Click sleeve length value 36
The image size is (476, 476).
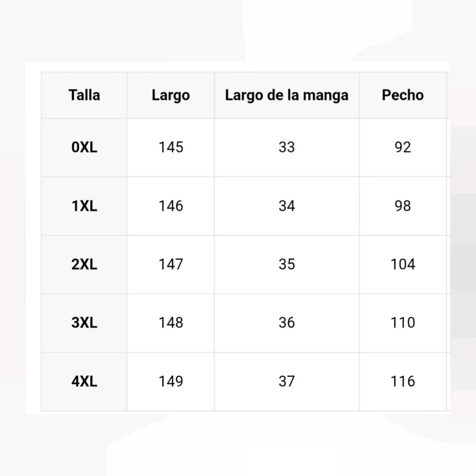pos(286,323)
